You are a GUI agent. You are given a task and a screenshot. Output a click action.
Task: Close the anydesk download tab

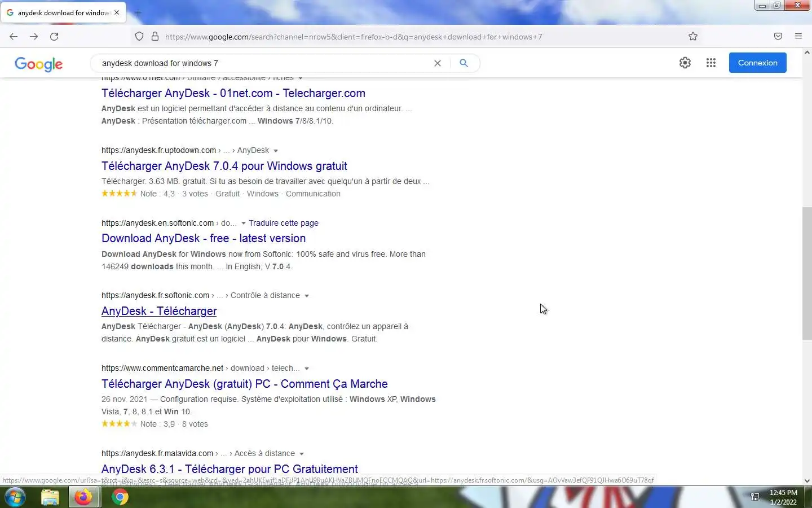[117, 12]
